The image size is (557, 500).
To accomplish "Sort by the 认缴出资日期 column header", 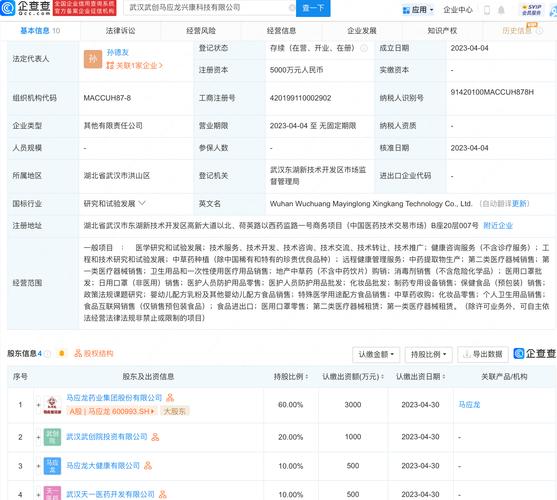I will 421,377.
